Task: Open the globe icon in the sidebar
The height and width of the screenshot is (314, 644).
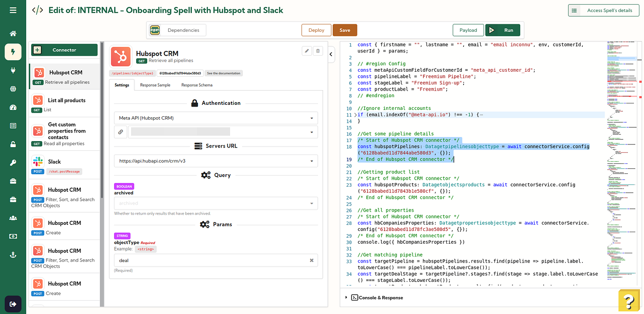Action: (x=13, y=89)
